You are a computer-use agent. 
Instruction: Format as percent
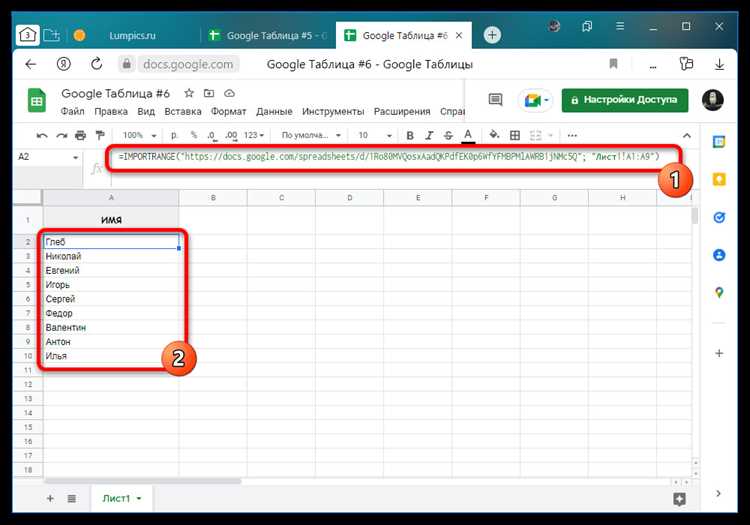pos(194,135)
